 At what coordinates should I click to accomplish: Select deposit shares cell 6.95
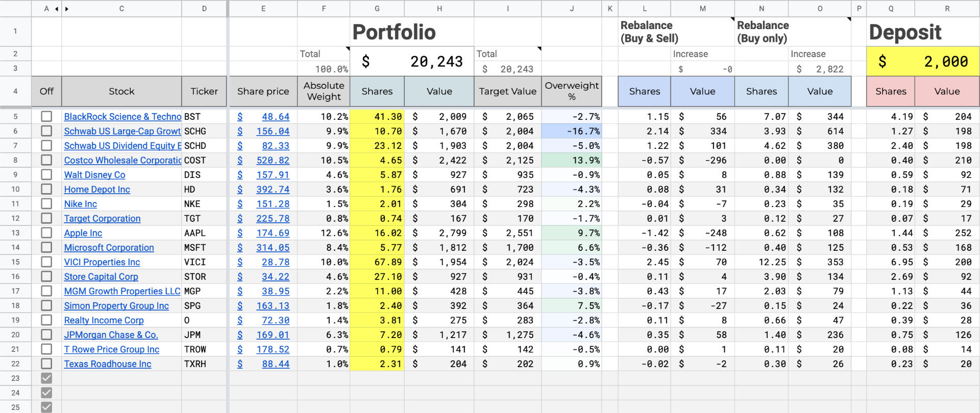[x=891, y=262]
